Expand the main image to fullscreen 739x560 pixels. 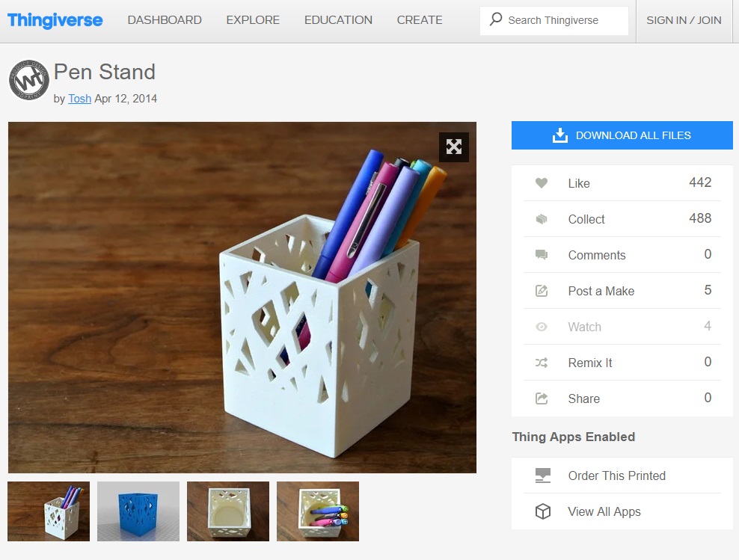tap(454, 147)
